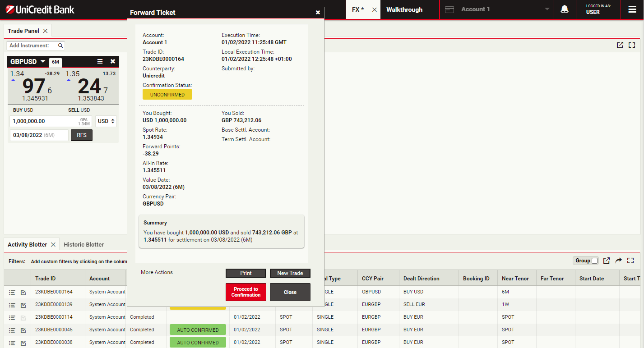The width and height of the screenshot is (644, 348).
Task: Open the notifications bell icon
Action: coord(564,9)
